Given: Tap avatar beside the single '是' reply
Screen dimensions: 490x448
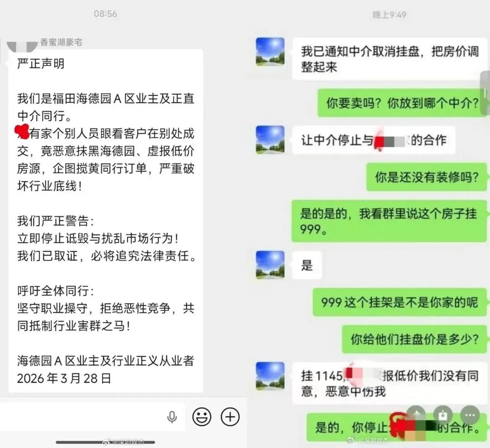Looking at the screenshot, I should point(270,265).
